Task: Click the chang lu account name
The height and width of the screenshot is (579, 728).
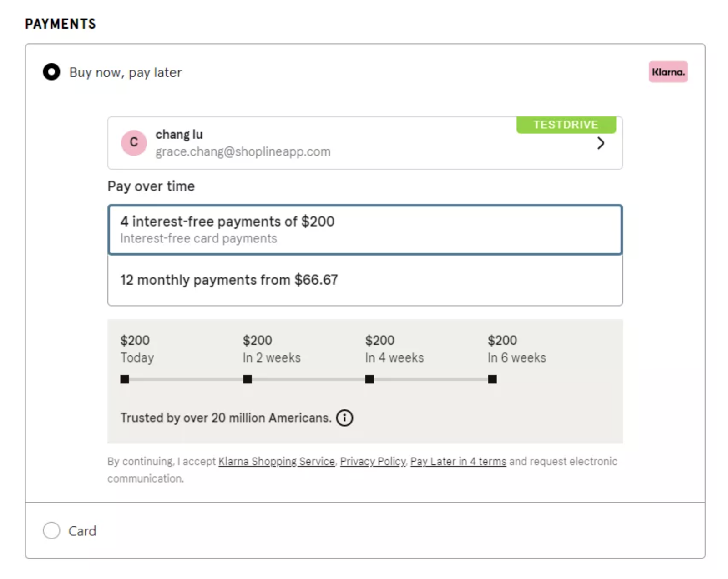Action: pyautogui.click(x=179, y=135)
